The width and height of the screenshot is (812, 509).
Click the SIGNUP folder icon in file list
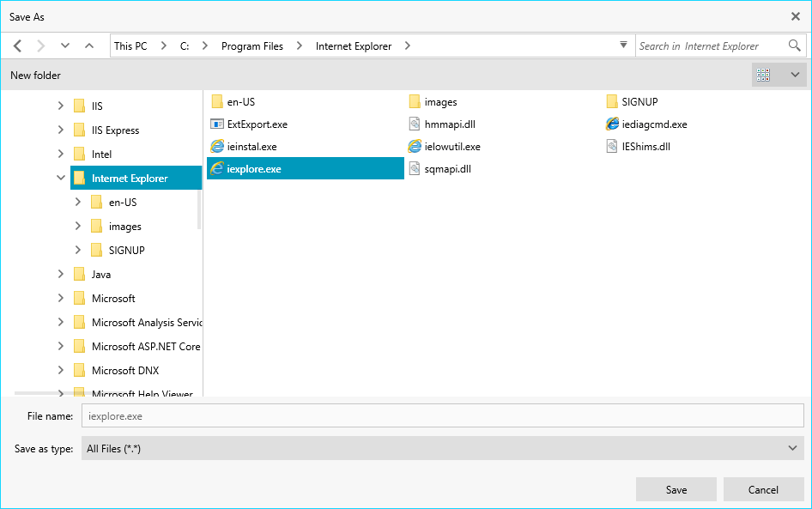612,101
